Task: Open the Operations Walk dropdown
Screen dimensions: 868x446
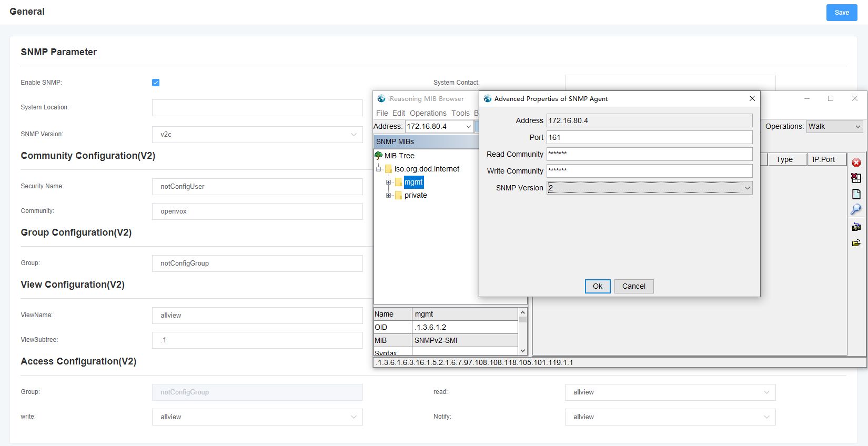Action: tap(835, 126)
